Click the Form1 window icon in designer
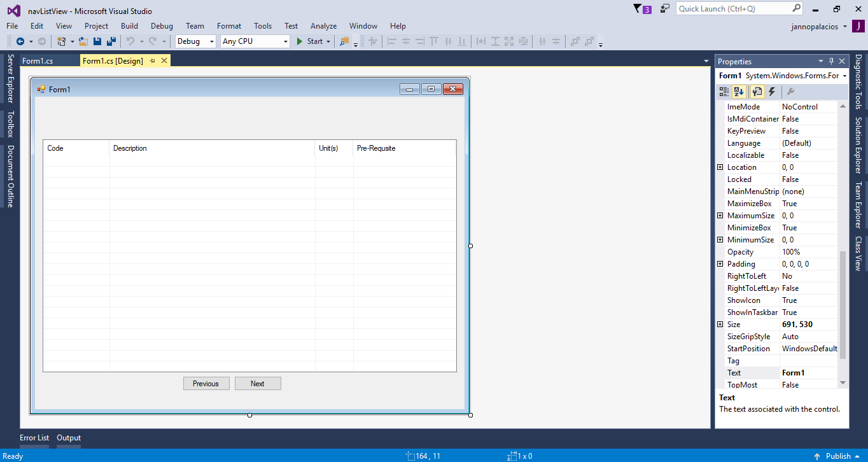 41,89
